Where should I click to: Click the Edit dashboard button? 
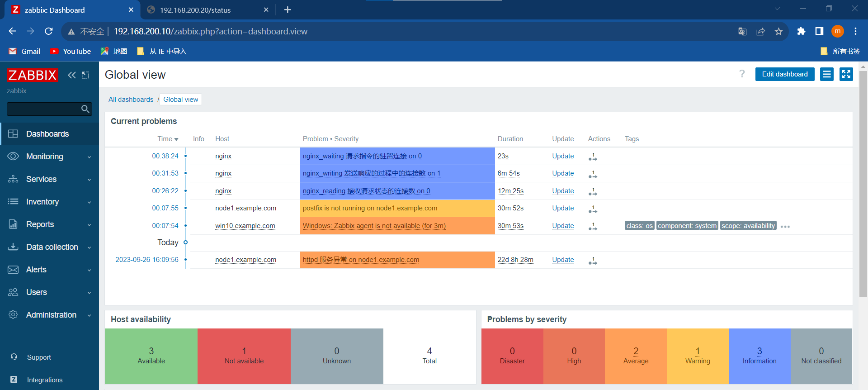point(785,74)
